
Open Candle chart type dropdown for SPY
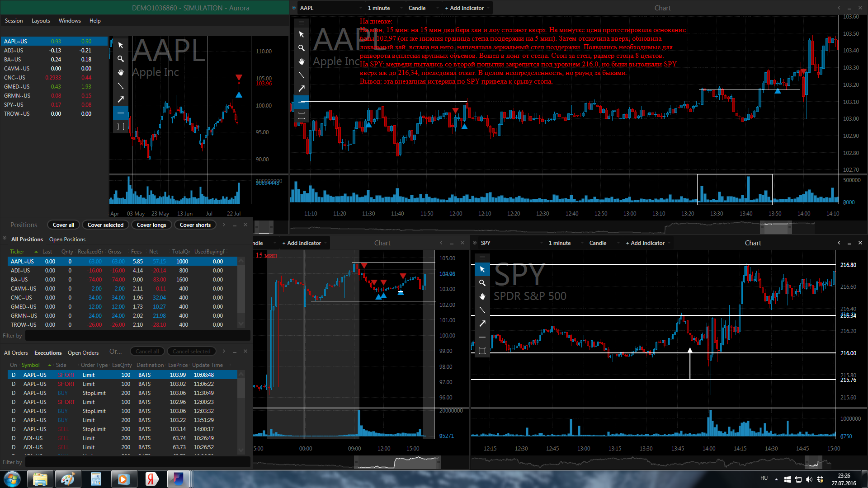604,243
